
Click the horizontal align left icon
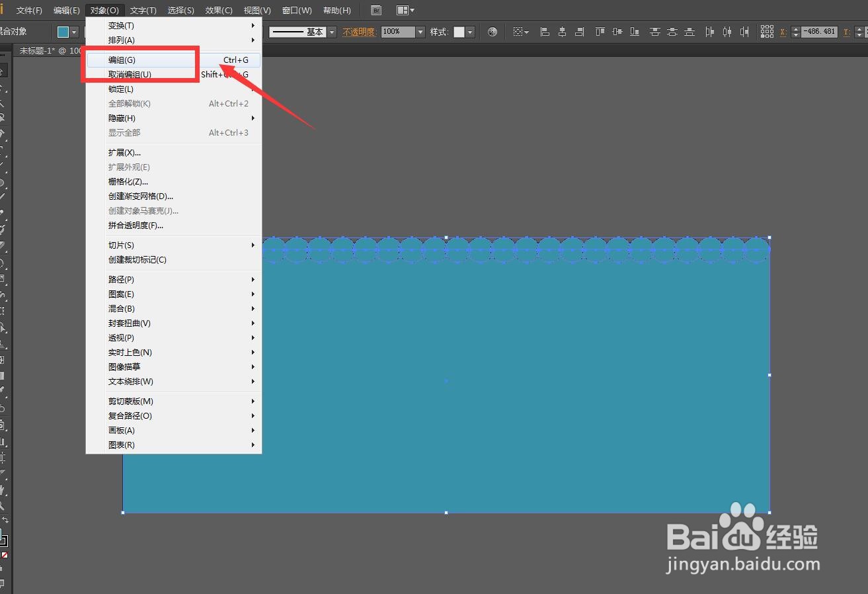[545, 32]
